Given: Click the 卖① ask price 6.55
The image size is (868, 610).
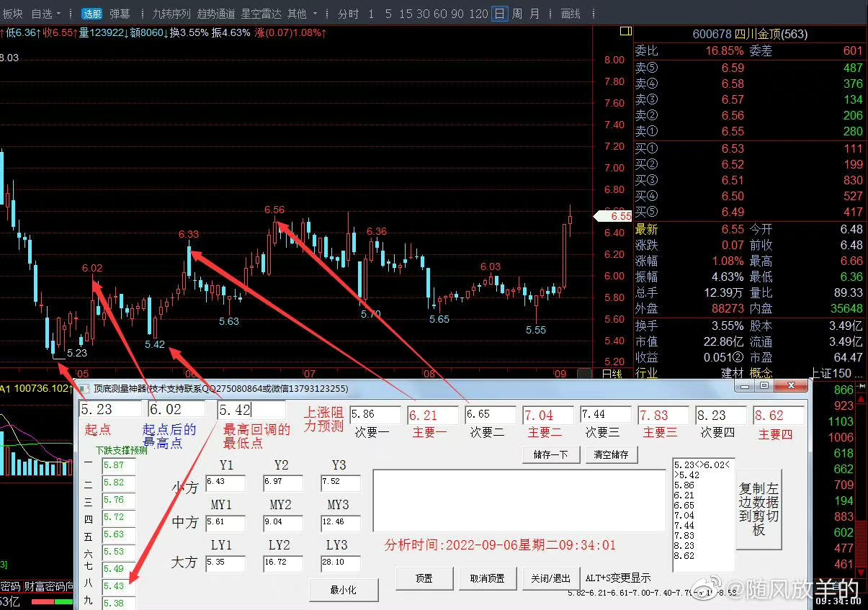Looking at the screenshot, I should tap(733, 131).
